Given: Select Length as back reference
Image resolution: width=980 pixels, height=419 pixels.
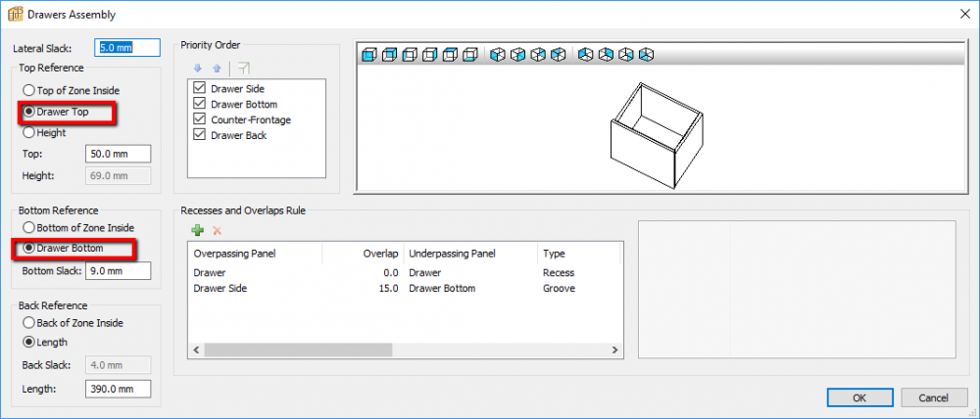Looking at the screenshot, I should click(x=44, y=343).
